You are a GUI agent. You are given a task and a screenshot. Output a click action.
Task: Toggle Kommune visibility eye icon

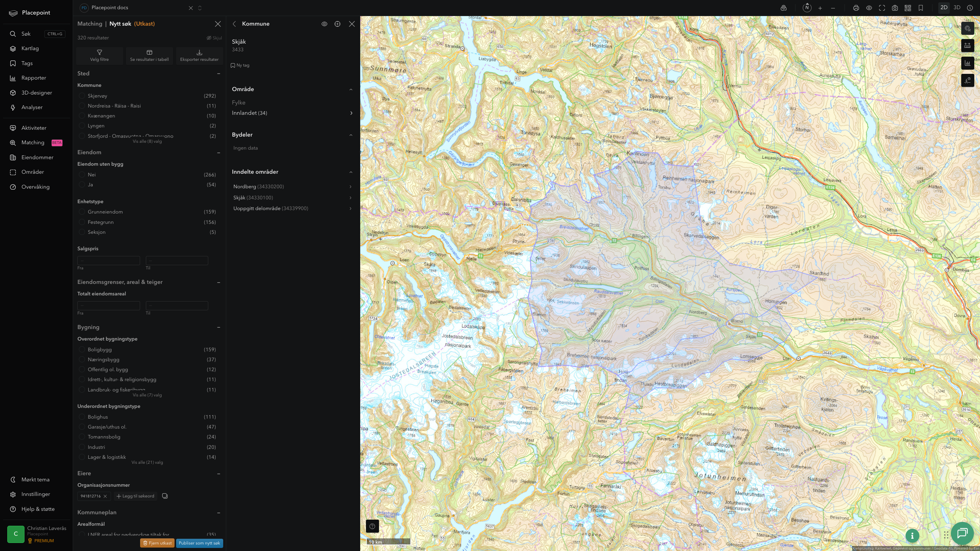tap(324, 24)
